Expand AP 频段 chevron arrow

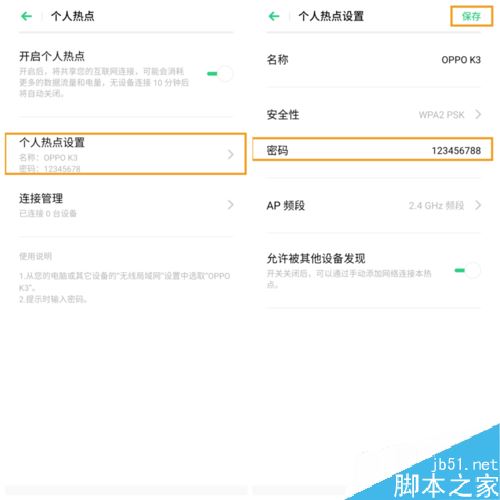(x=478, y=205)
